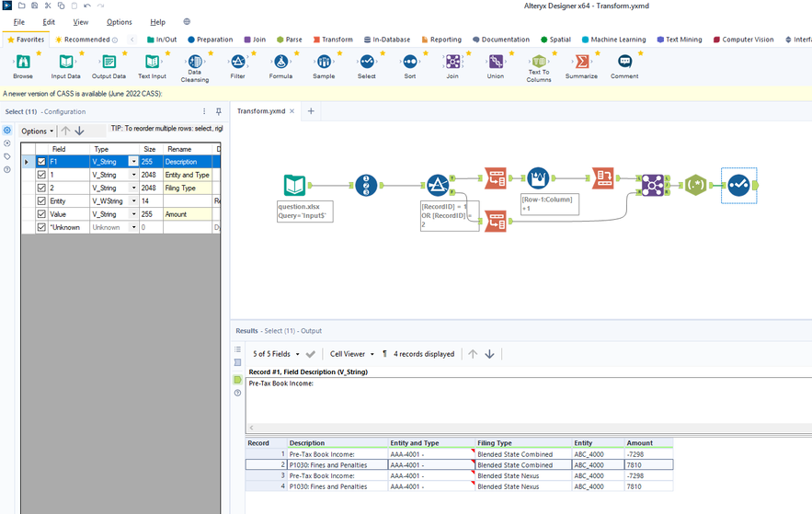
Task: Click the undo icon in title bar
Action: tap(87, 6)
